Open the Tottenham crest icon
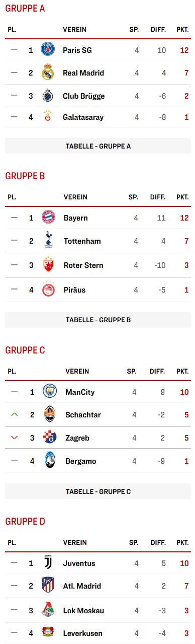 click(x=48, y=241)
